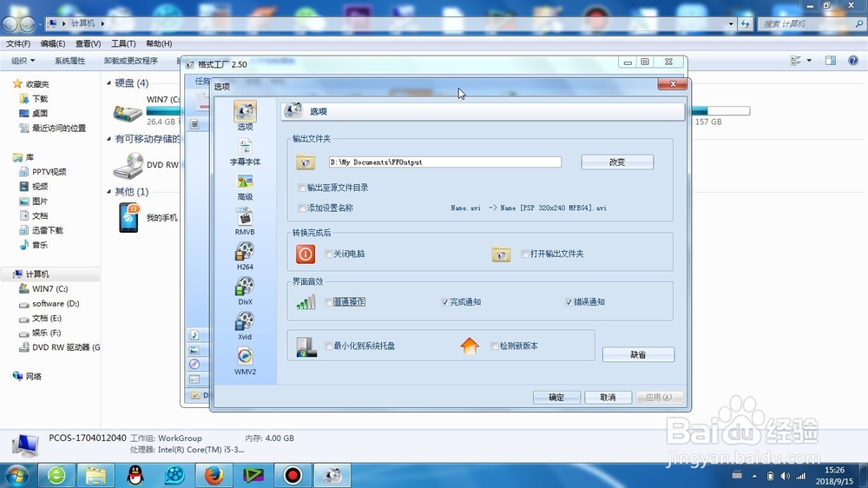The height and width of the screenshot is (488, 868).
Task: Enable 检测新版本 checkbox
Action: click(x=495, y=346)
